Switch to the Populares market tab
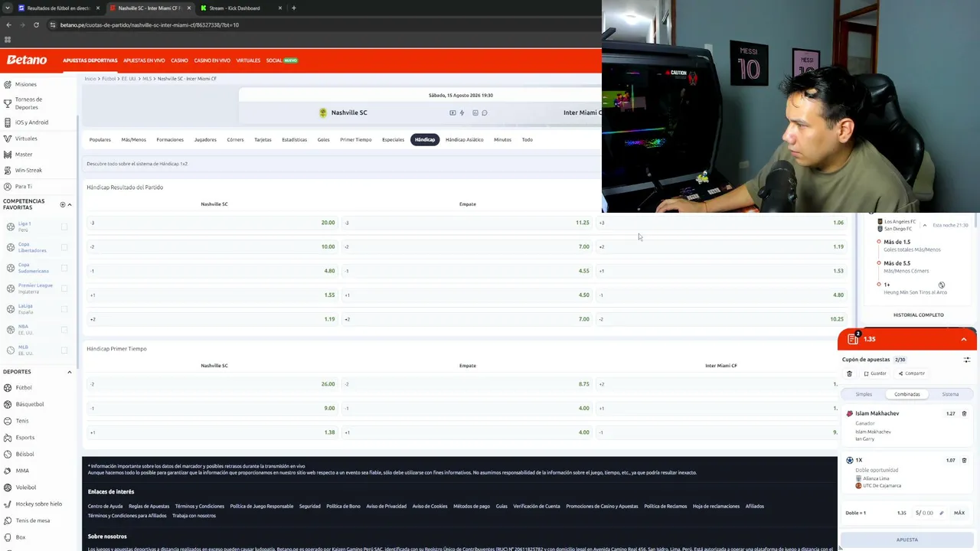This screenshot has width=980, height=551. point(100,140)
